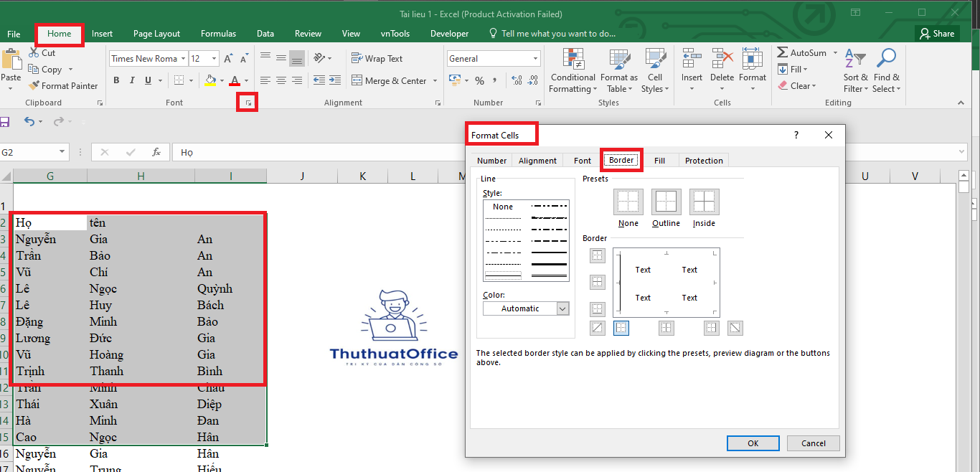Click the Tell me what you want search box
Viewport: 980px width, 472px height.
(x=552, y=34)
